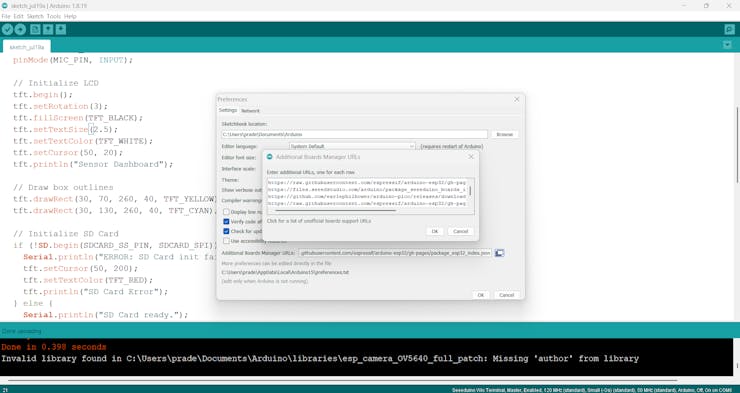Create a new sketch with the New icon

coord(35,30)
